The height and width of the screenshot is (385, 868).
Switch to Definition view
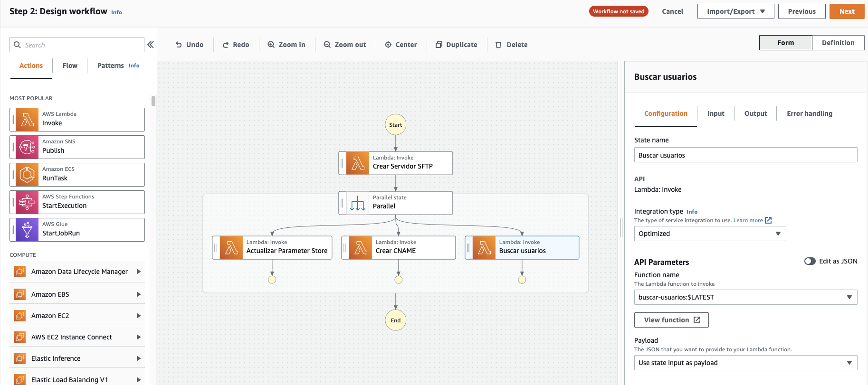click(838, 43)
